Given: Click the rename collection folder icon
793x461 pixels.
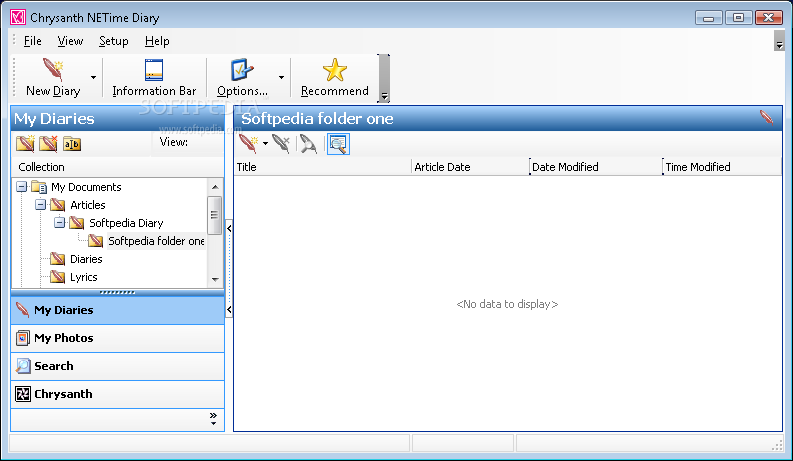Looking at the screenshot, I should pyautogui.click(x=72, y=144).
